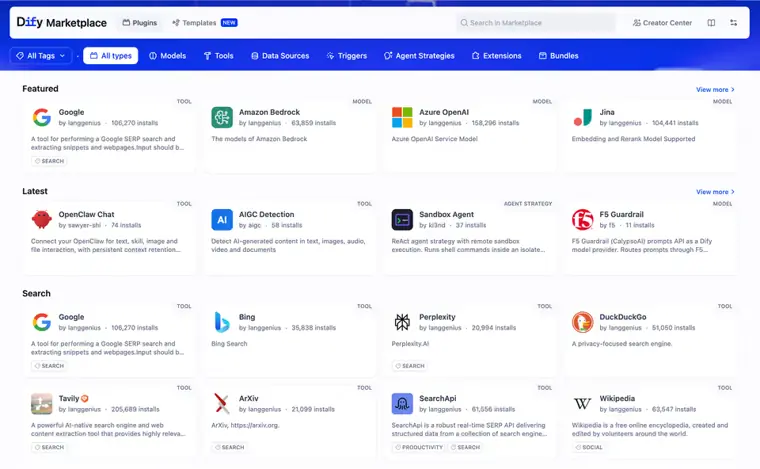The width and height of the screenshot is (760, 469).
Task: Click PRODUCTIVITY tag on SearchApi card
Action: [x=419, y=447]
